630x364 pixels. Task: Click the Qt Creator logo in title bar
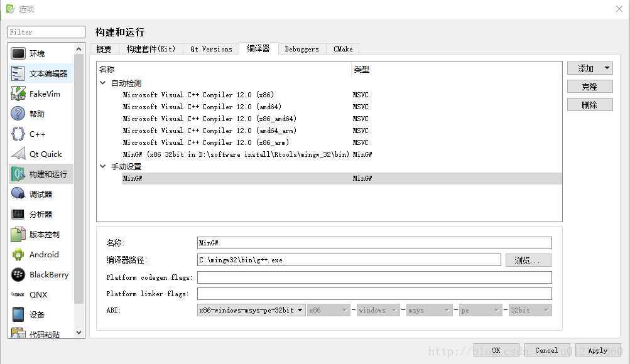click(9, 8)
